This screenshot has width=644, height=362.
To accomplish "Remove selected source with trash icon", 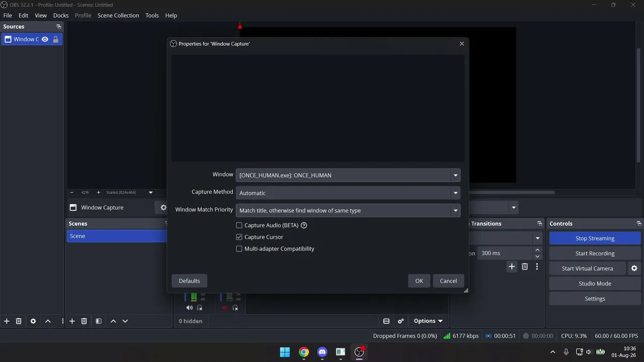I will tap(19, 321).
